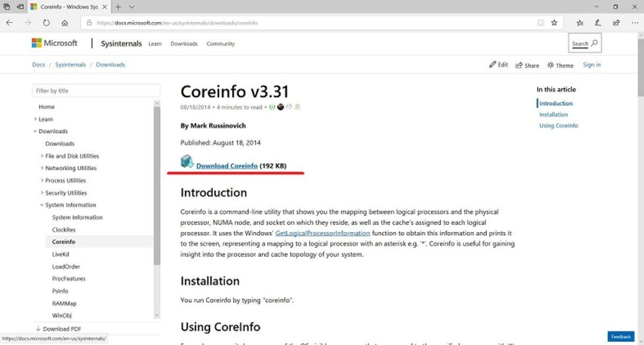This screenshot has height=345, width=644.
Task: Open the GetLogicalProcessorInformation link
Action: tap(322, 233)
